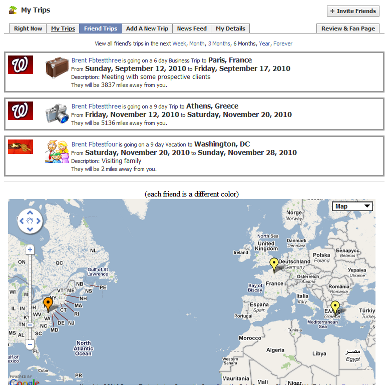Click the orange map marker near Washington
The width and height of the screenshot is (385, 391).
pyautogui.click(x=48, y=304)
